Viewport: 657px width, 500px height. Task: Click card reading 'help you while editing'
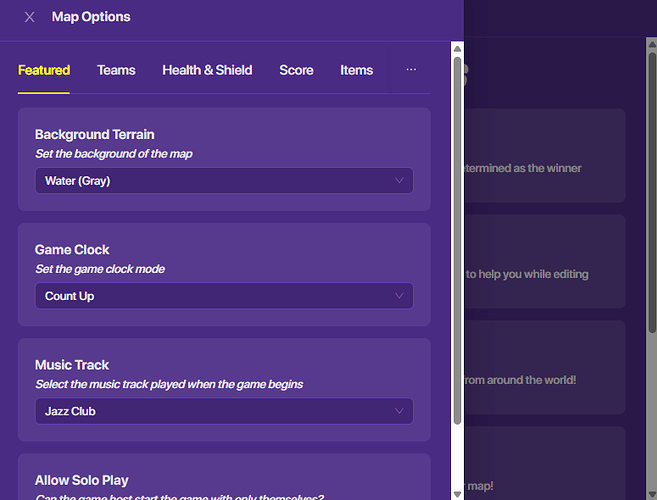pos(545,261)
